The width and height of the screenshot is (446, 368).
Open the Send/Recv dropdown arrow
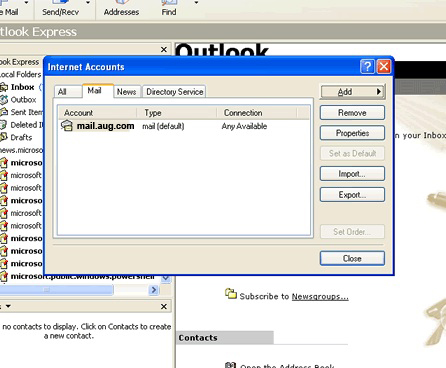click(x=88, y=3)
